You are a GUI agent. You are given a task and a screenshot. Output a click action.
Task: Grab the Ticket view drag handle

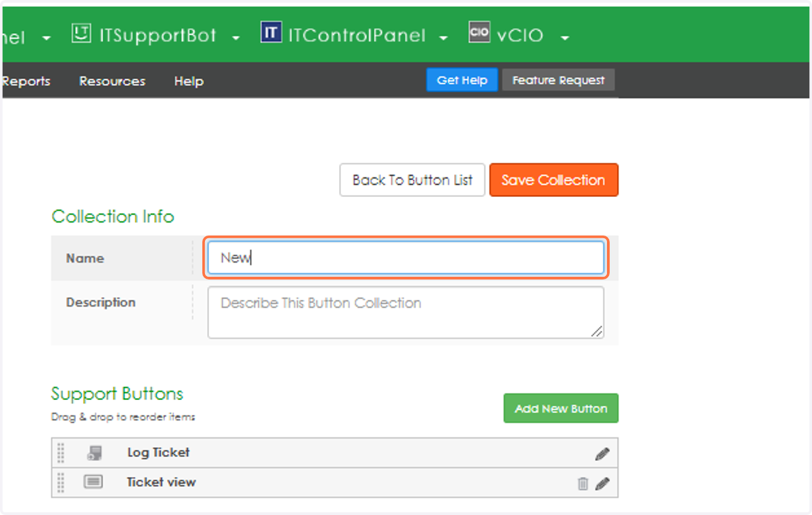click(61, 483)
